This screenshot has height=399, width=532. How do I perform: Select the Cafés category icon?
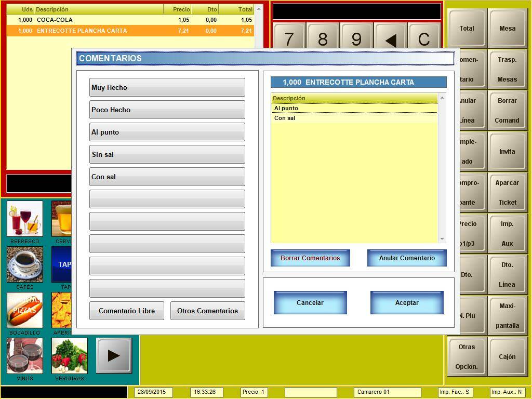pos(25,264)
